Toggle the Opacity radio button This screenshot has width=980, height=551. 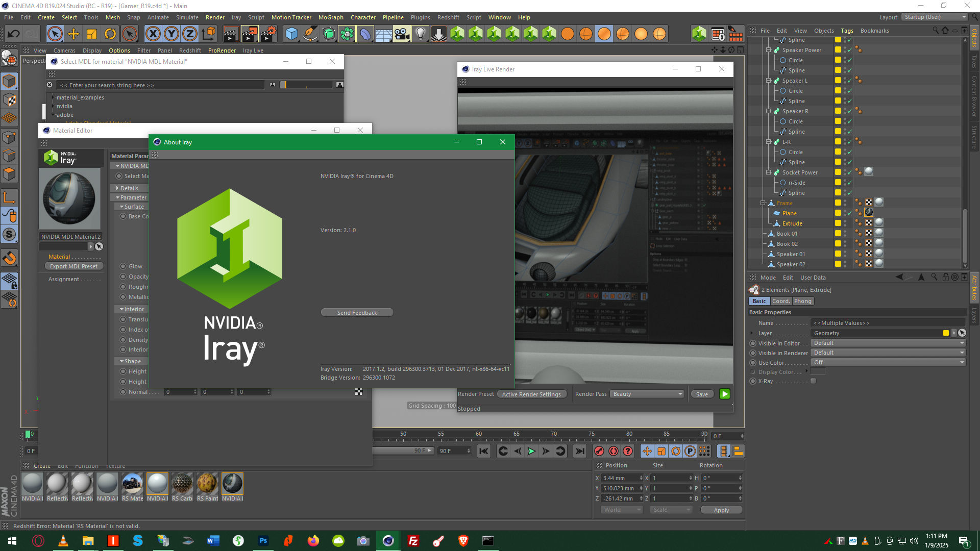123,277
